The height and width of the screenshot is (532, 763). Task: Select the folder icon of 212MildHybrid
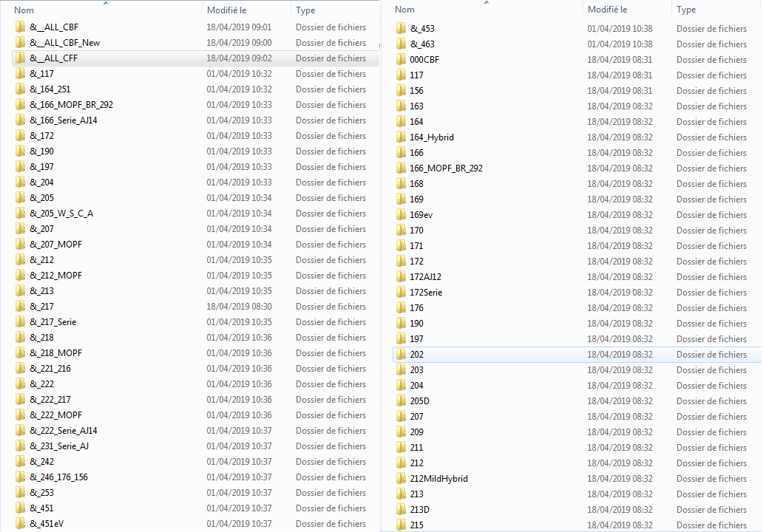pyautogui.click(x=401, y=479)
